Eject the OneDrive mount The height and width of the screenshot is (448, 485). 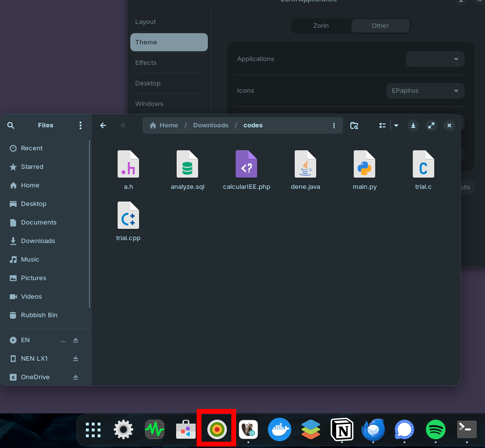tap(76, 377)
